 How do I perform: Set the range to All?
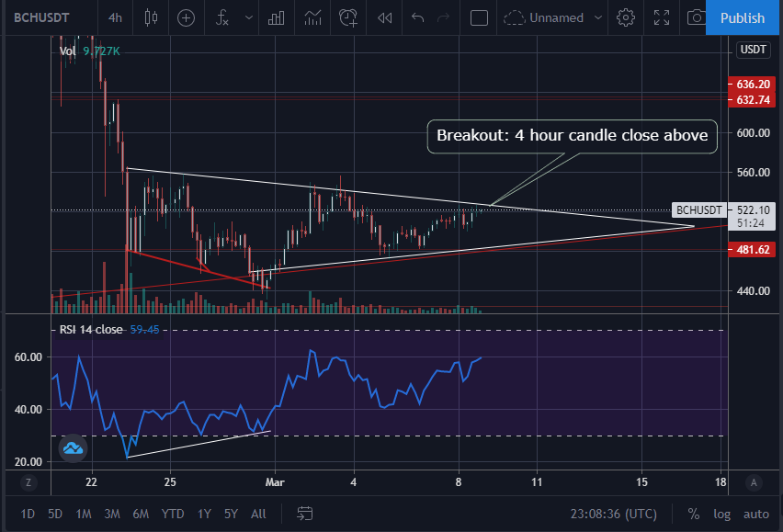[258, 514]
